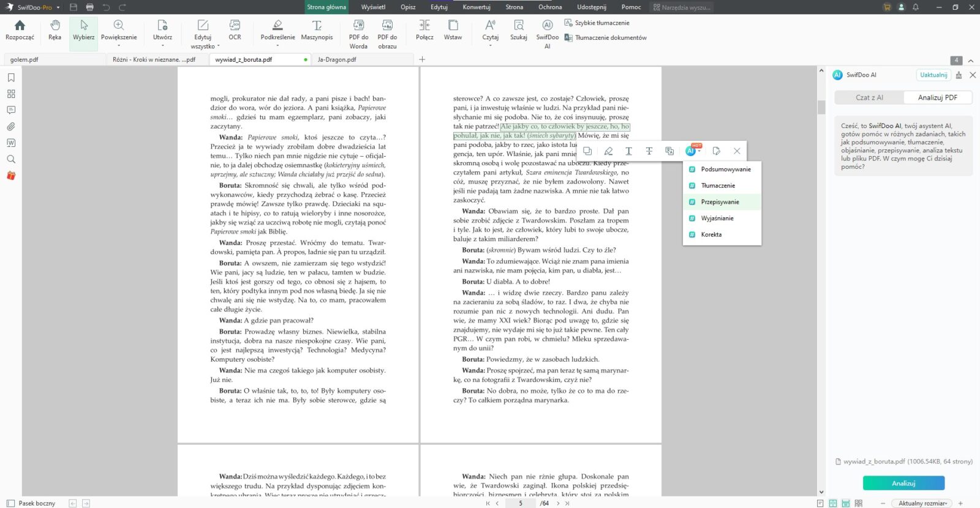Image resolution: width=980 pixels, height=508 pixels.
Task: Click the Analizuj button
Action: click(x=903, y=483)
